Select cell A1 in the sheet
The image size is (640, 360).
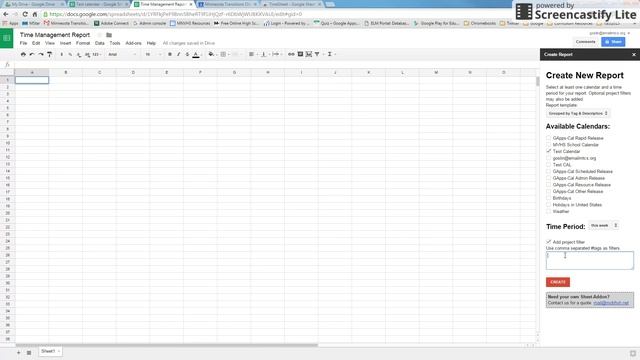[x=32, y=80]
